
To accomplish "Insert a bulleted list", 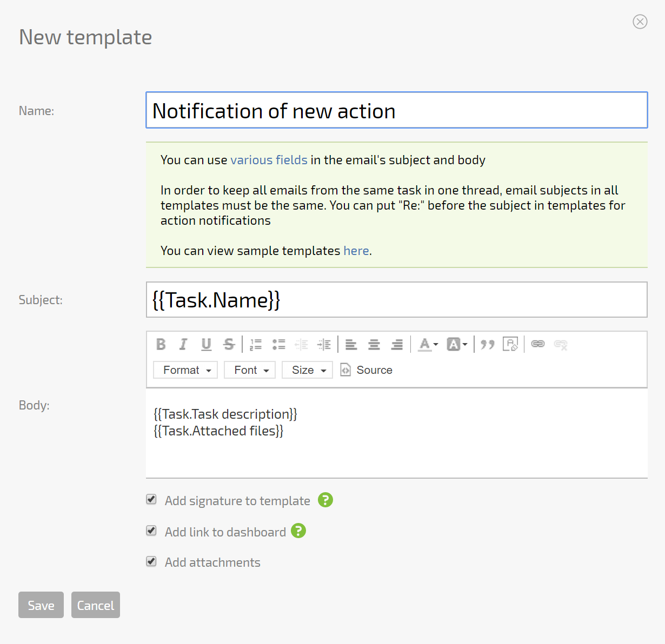I will pyautogui.click(x=278, y=344).
